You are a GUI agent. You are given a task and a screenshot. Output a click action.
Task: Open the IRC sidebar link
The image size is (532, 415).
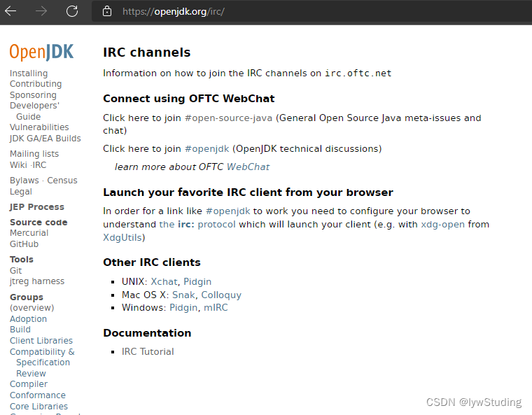[39, 165]
